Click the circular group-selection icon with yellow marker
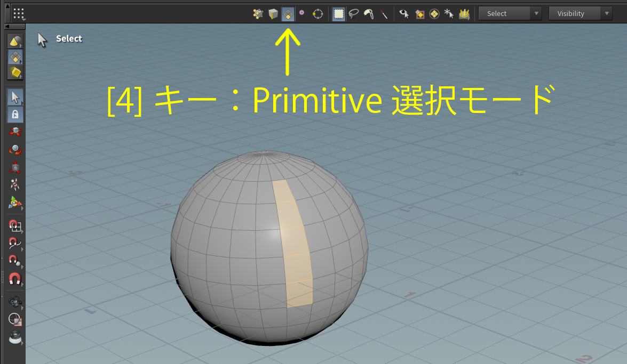627x364 pixels. [318, 14]
